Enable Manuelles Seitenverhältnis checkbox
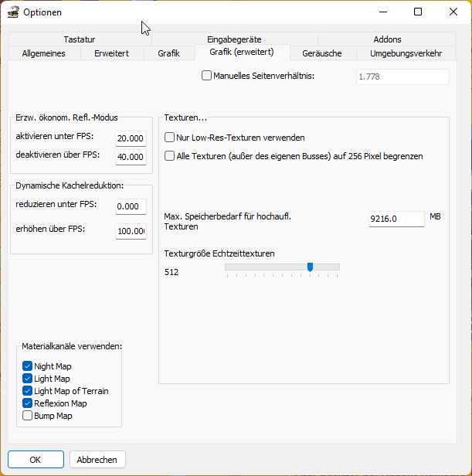 pos(206,76)
